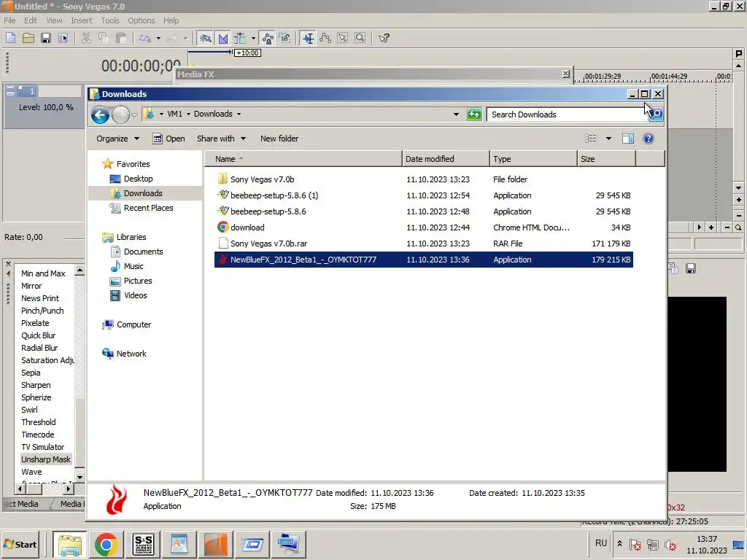Click the Paste icon in Vegas toolbar
747x560 pixels.
(121, 38)
